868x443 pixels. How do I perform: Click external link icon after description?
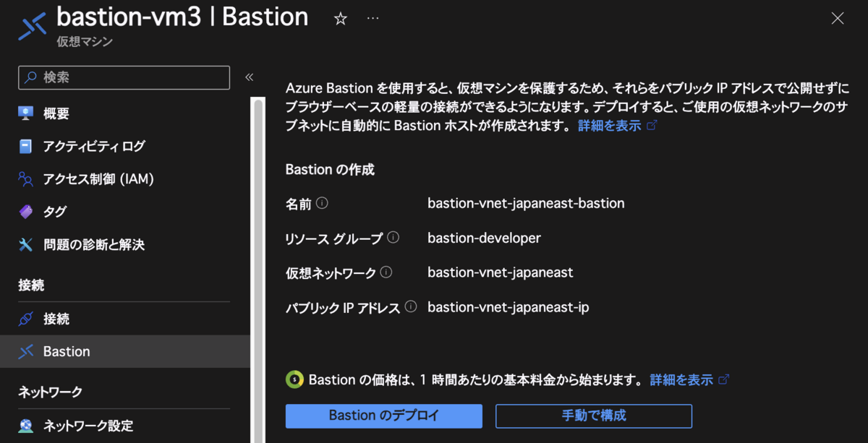(651, 126)
